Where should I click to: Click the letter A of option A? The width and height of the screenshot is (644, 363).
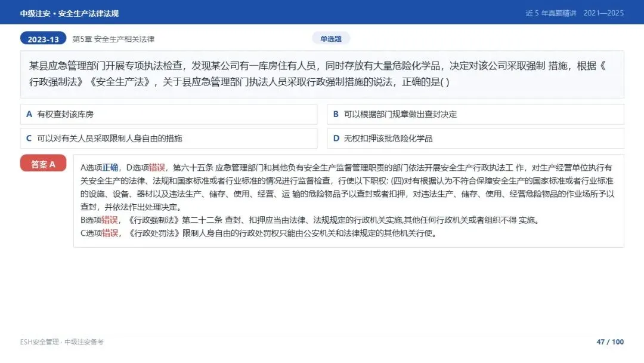coord(29,114)
